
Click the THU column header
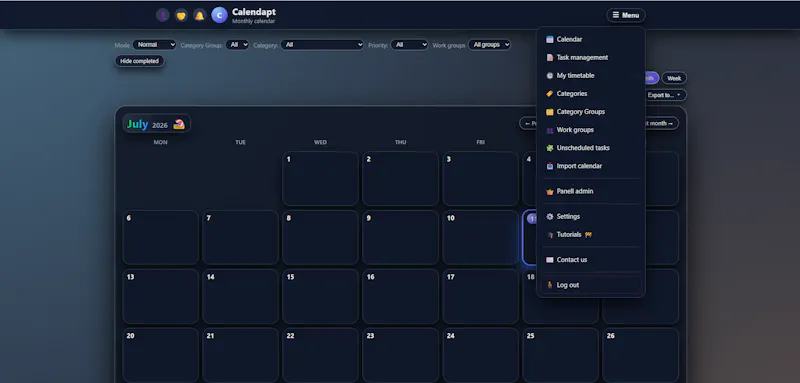[x=401, y=142]
